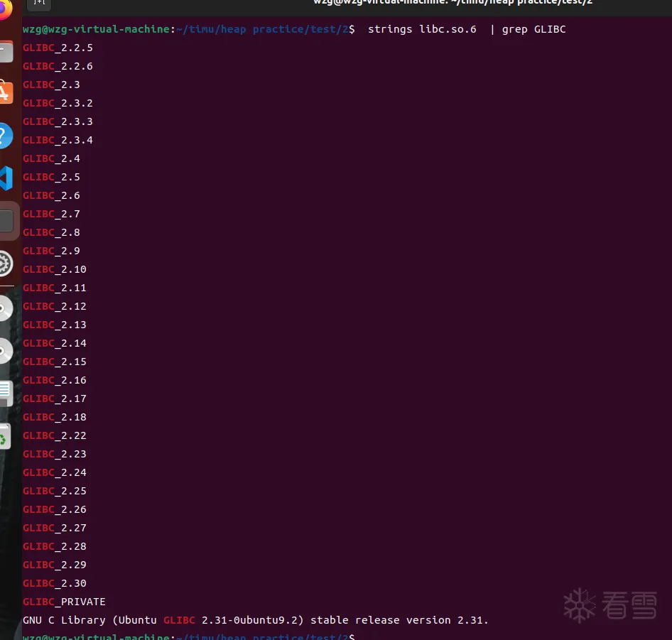Click the GLIBC_2.29 line
Image resolution: width=672 pixels, height=640 pixels.
(55, 565)
